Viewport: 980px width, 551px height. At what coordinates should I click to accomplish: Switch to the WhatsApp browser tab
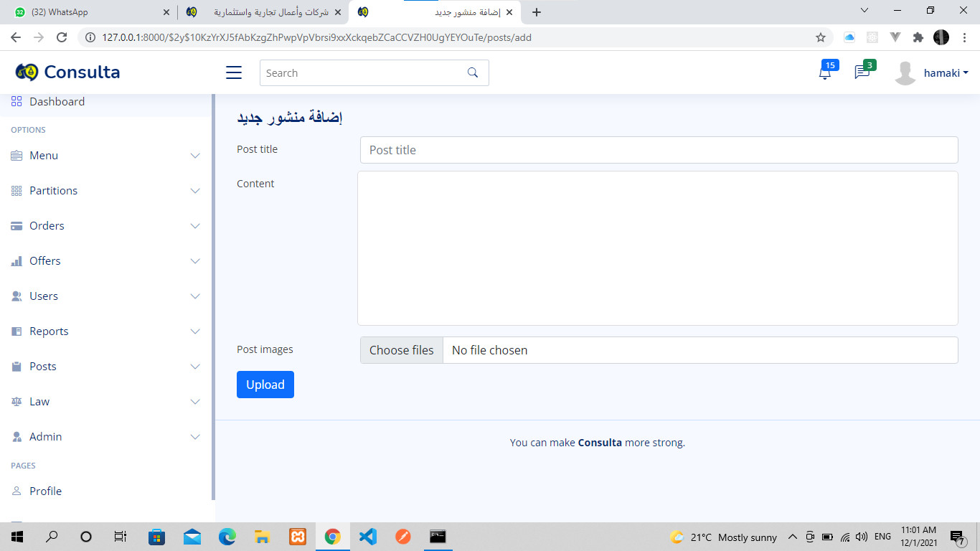[90, 12]
